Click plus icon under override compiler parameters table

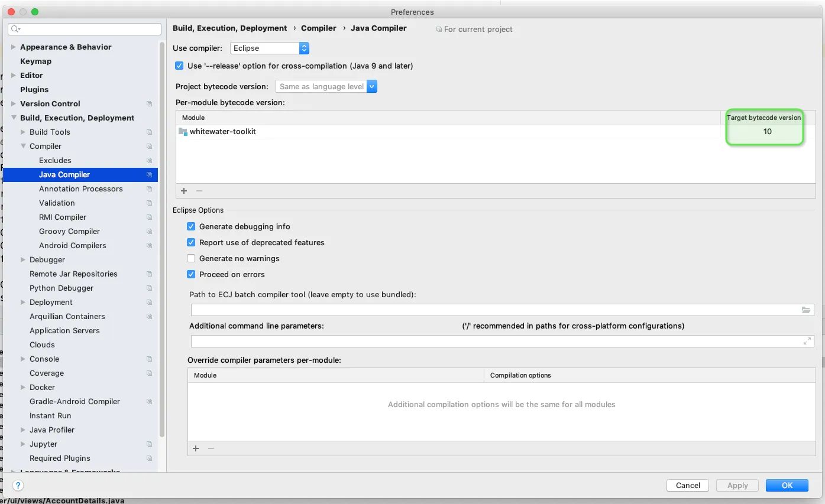[196, 448]
